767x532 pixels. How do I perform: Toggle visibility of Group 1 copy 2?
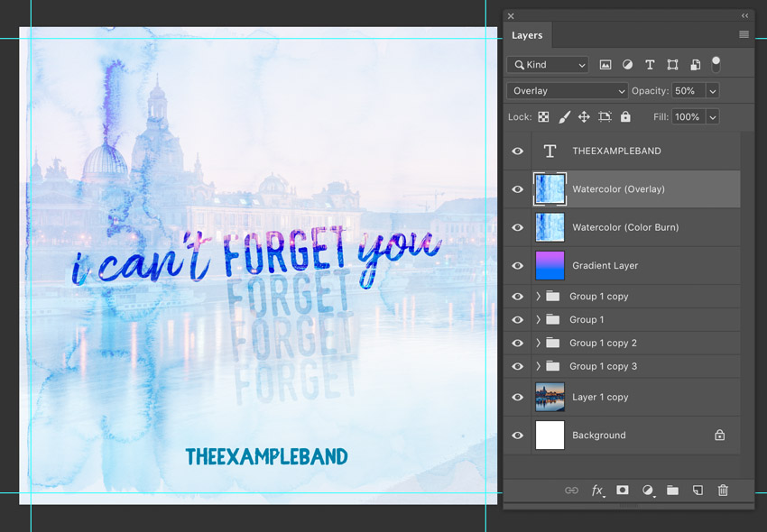pyautogui.click(x=518, y=343)
